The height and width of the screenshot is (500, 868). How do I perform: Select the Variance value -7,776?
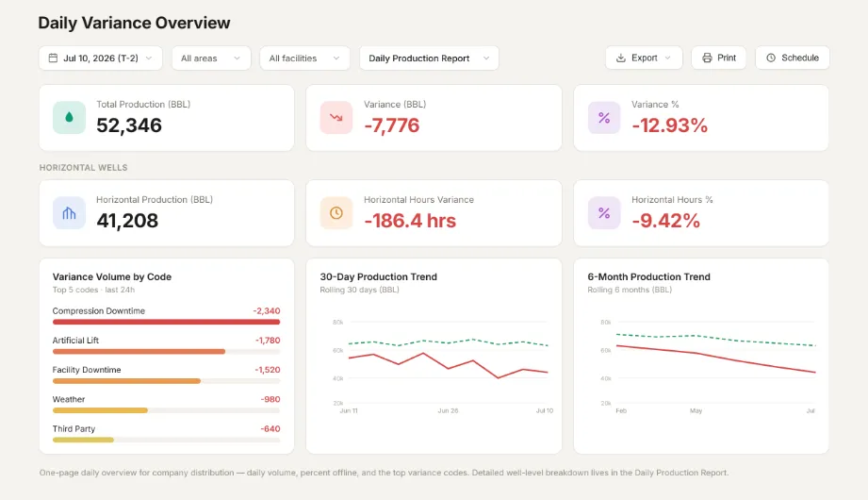pyautogui.click(x=391, y=125)
